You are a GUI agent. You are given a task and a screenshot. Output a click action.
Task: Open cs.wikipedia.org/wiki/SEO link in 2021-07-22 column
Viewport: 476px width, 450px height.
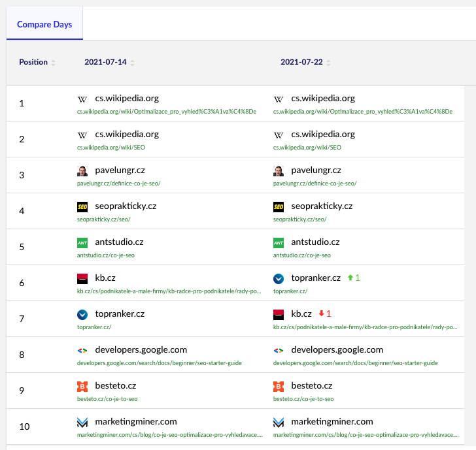[307, 148]
